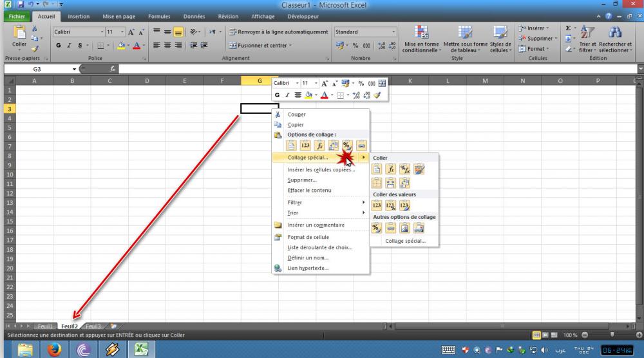This screenshot has height=358, width=644.
Task: Choose Lien hypertexte... in context menu
Action: 321,268
